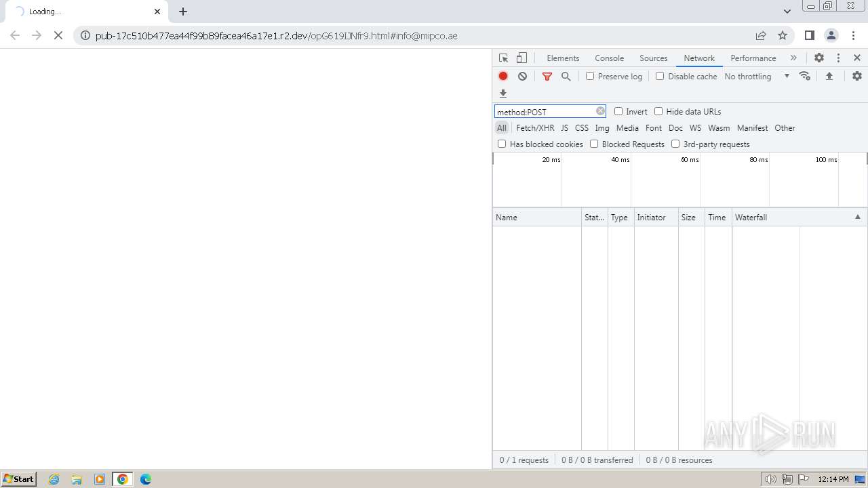Image resolution: width=868 pixels, height=488 pixels.
Task: Filter requests by Media
Action: coord(627,127)
